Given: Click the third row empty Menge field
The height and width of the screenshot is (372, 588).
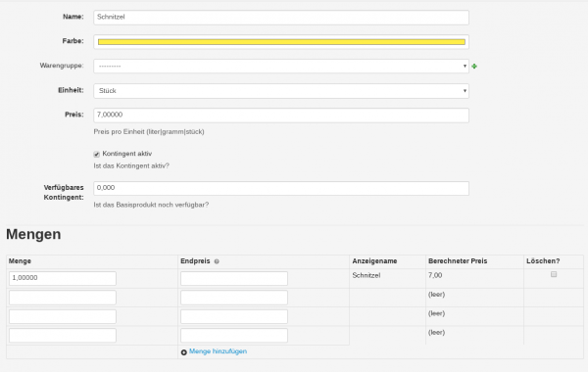Looking at the screenshot, I should [x=63, y=316].
